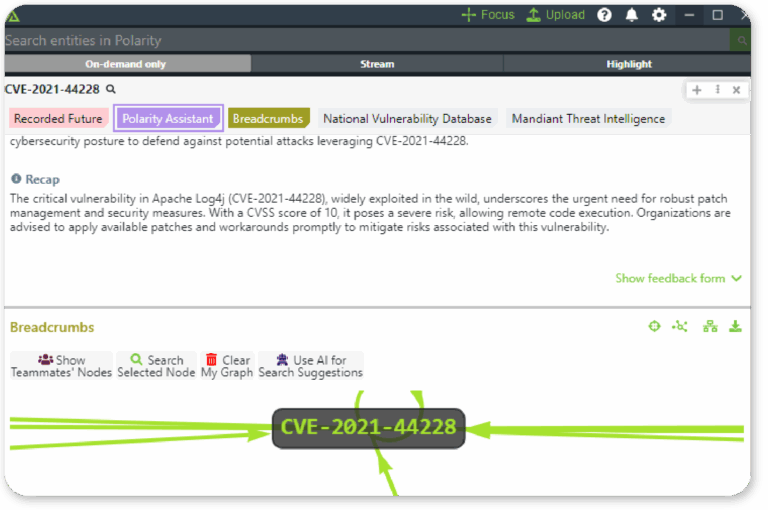Screen dimensions: 768x510
Task: Click magnifier icon next to CVE-2021-44228 title
Action: click(x=111, y=90)
